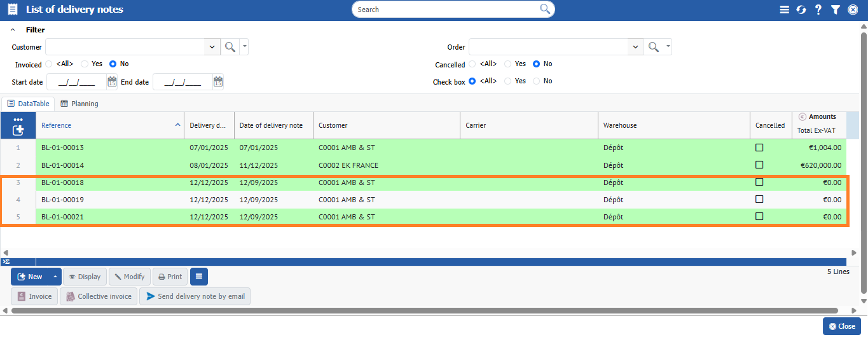Select the Cancelled All radio button
Image resolution: width=868 pixels, height=358 pixels.
(472, 64)
